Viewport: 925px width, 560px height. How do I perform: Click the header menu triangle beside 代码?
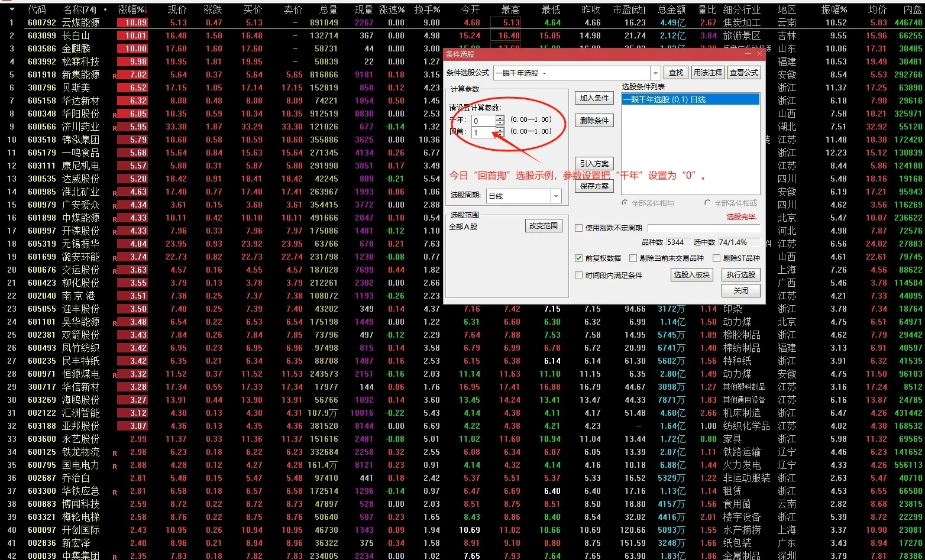12,9
